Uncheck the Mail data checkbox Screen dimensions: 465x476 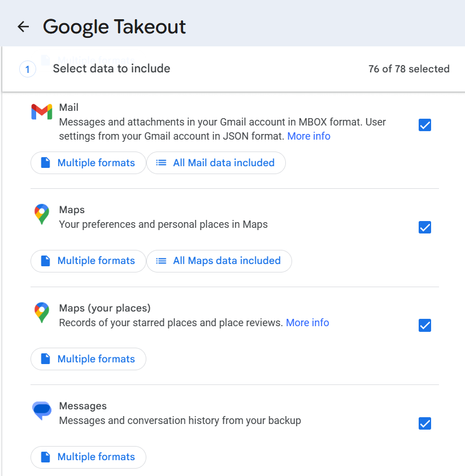click(425, 125)
